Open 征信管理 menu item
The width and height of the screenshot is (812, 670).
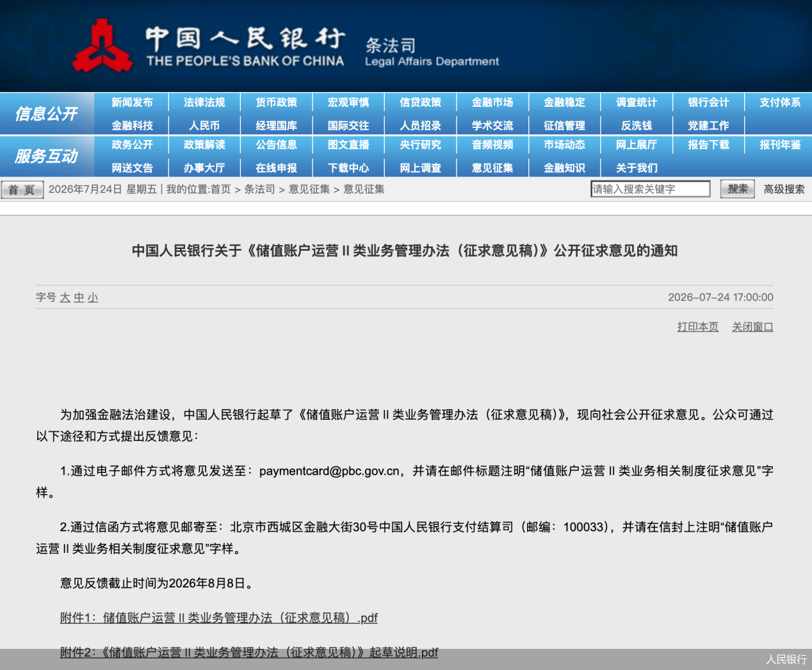[x=564, y=125]
